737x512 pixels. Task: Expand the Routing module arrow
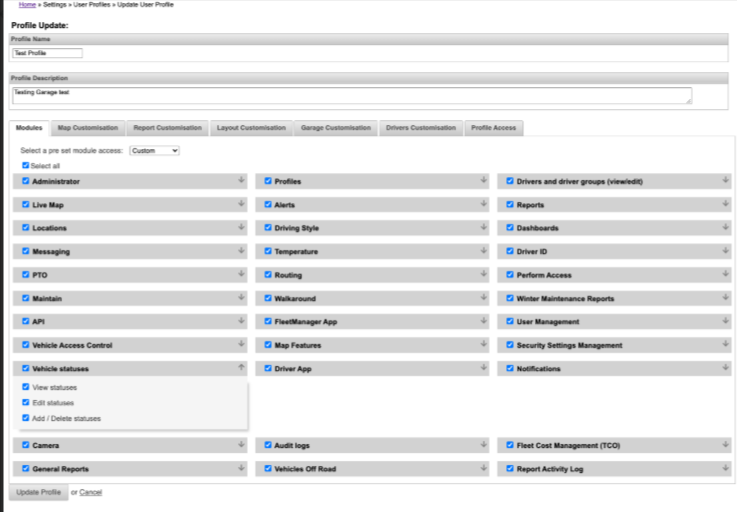pyautogui.click(x=483, y=274)
